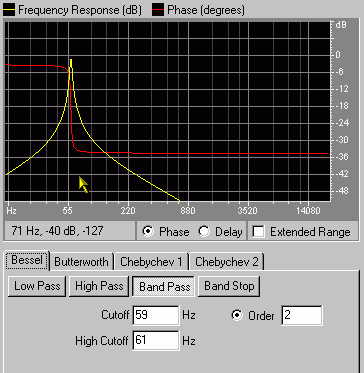Open the Butterworth tab
The width and height of the screenshot is (364, 373).
(81, 262)
